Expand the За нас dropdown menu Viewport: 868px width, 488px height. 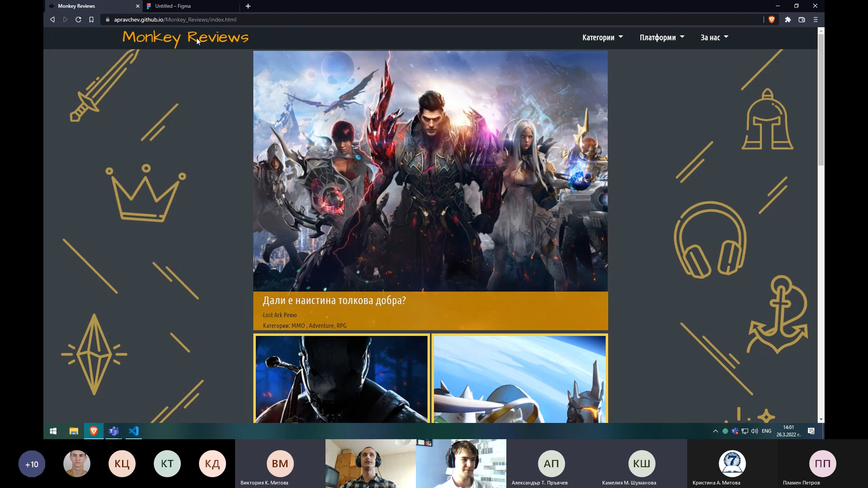point(714,38)
